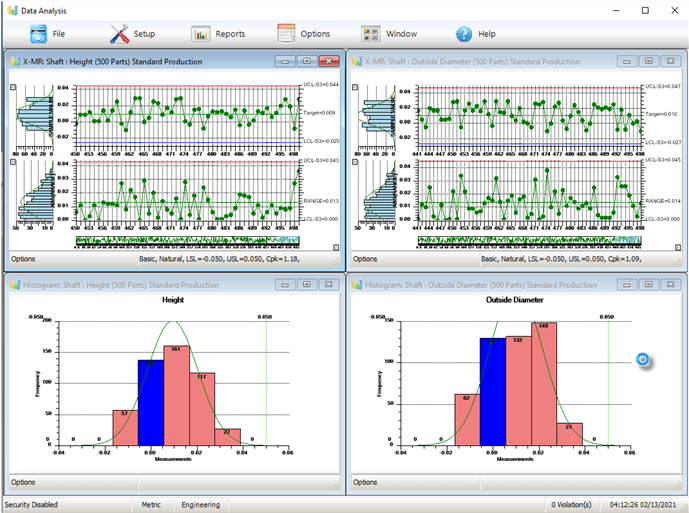
Task: Expand Options in Height X-MR window
Action: 23,259
